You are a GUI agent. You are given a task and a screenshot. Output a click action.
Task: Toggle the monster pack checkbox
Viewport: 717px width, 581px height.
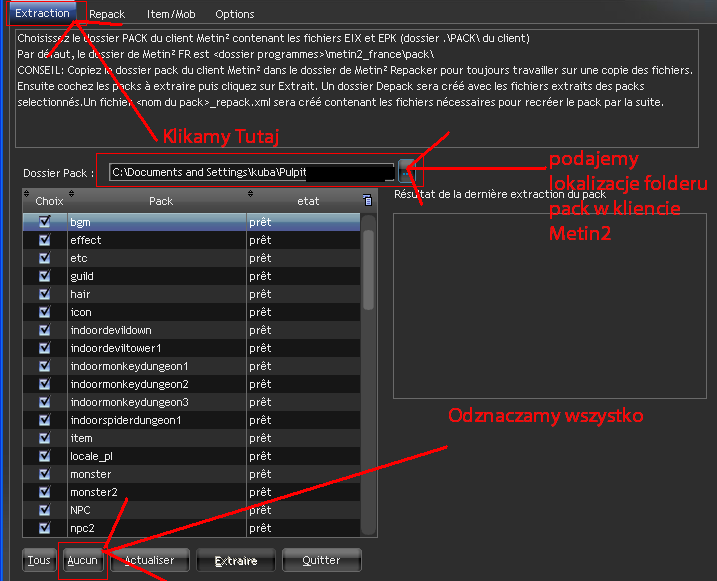[x=44, y=474]
